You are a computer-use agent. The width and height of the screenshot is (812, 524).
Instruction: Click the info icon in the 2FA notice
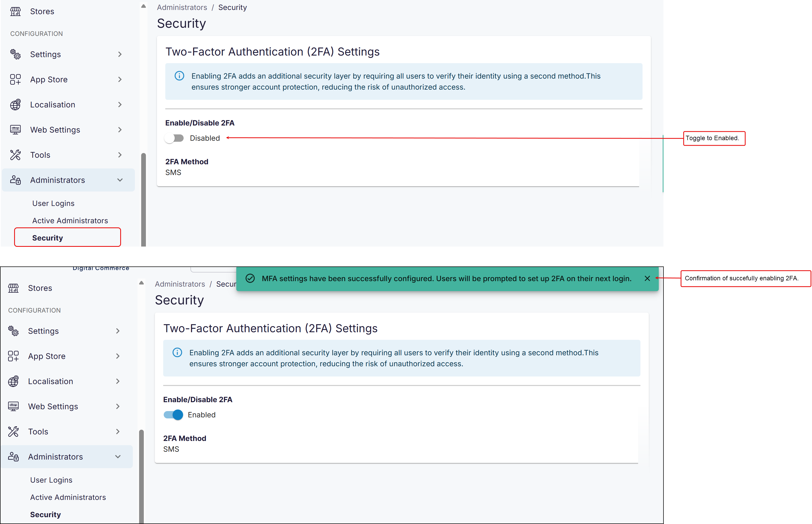point(179,76)
